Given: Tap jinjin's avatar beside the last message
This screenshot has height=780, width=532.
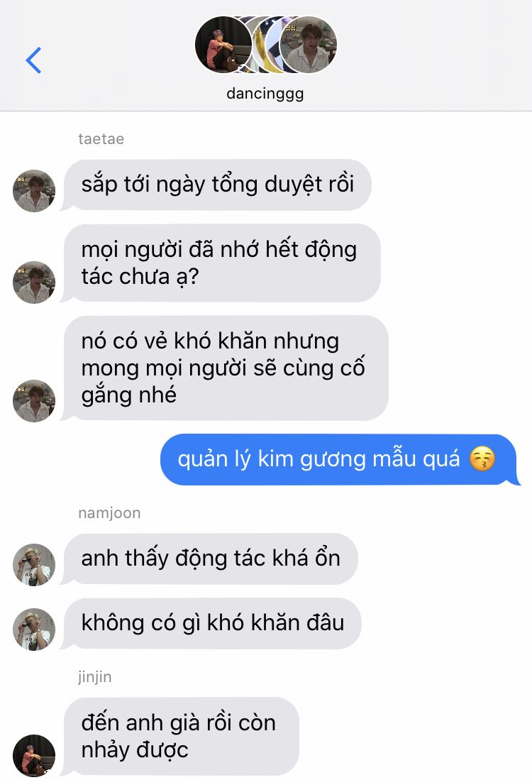Looking at the screenshot, I should click(x=34, y=755).
